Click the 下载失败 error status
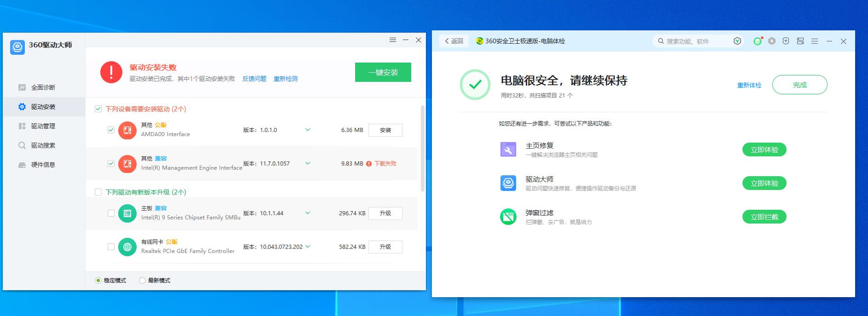Viewport: 868px width, 316px height. point(385,164)
